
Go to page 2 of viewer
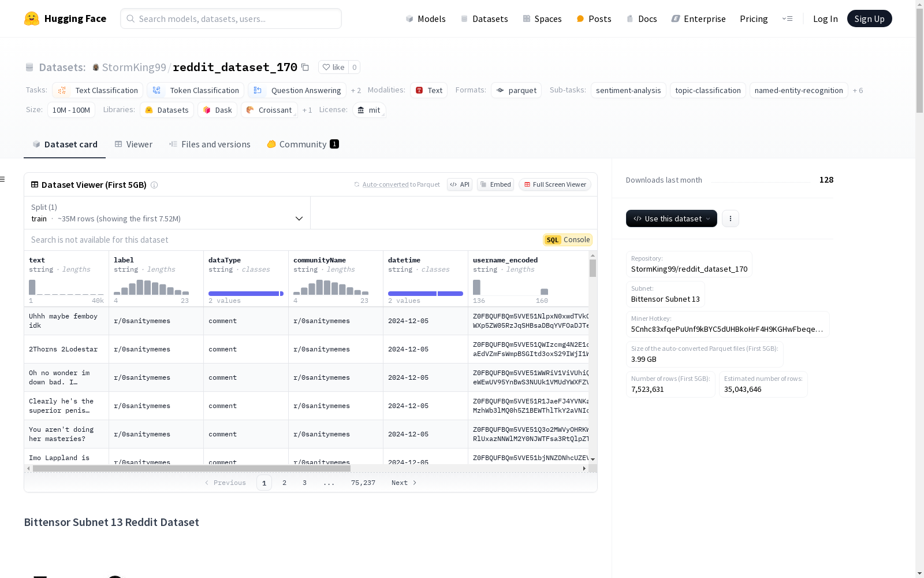[284, 483]
